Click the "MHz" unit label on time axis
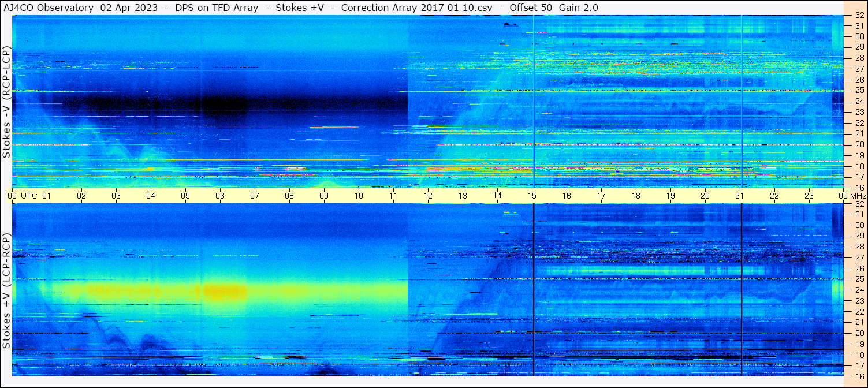868x388 pixels. click(858, 196)
